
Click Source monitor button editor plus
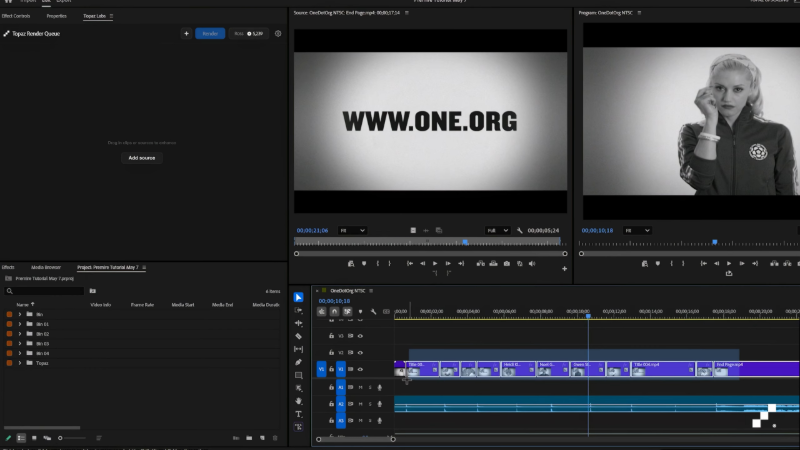pos(564,269)
